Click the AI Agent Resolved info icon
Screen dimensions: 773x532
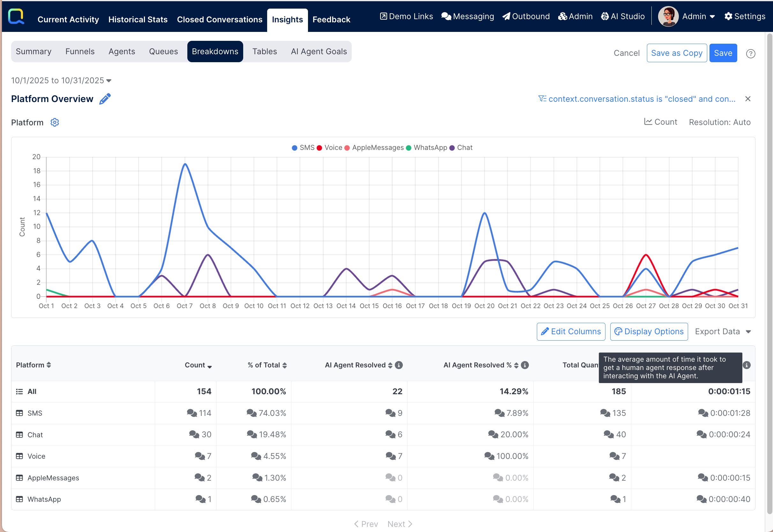click(x=399, y=365)
